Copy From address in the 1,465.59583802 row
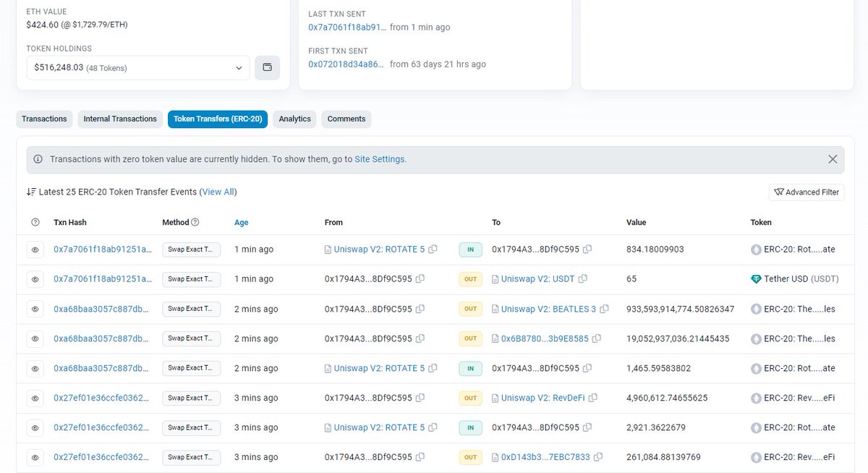The width and height of the screenshot is (868, 473). click(433, 368)
